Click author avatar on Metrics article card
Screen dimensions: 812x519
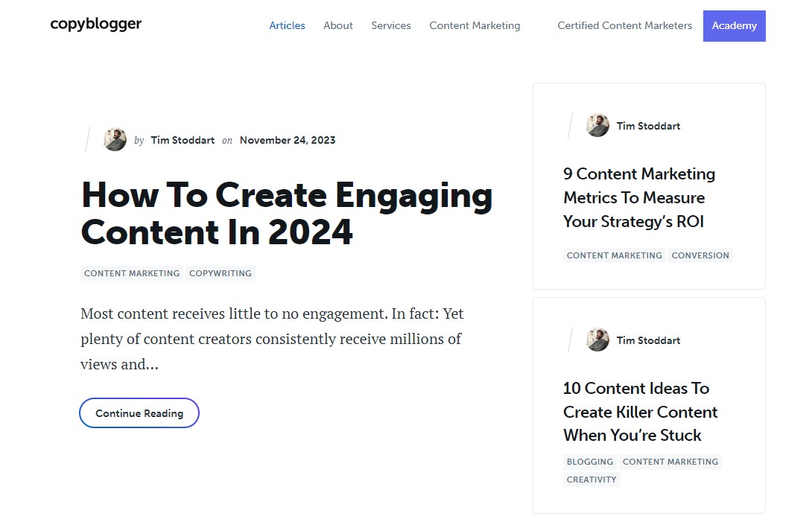597,125
